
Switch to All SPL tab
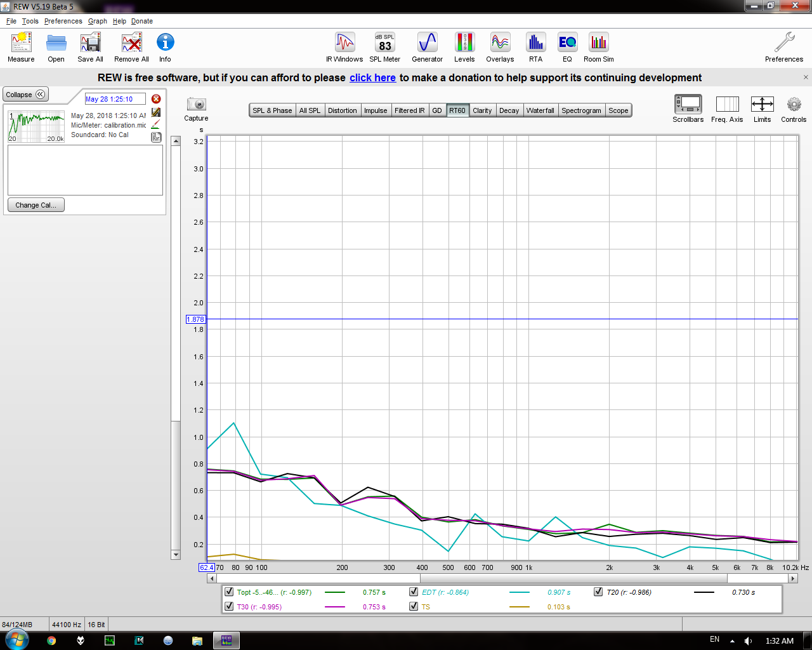pos(310,110)
